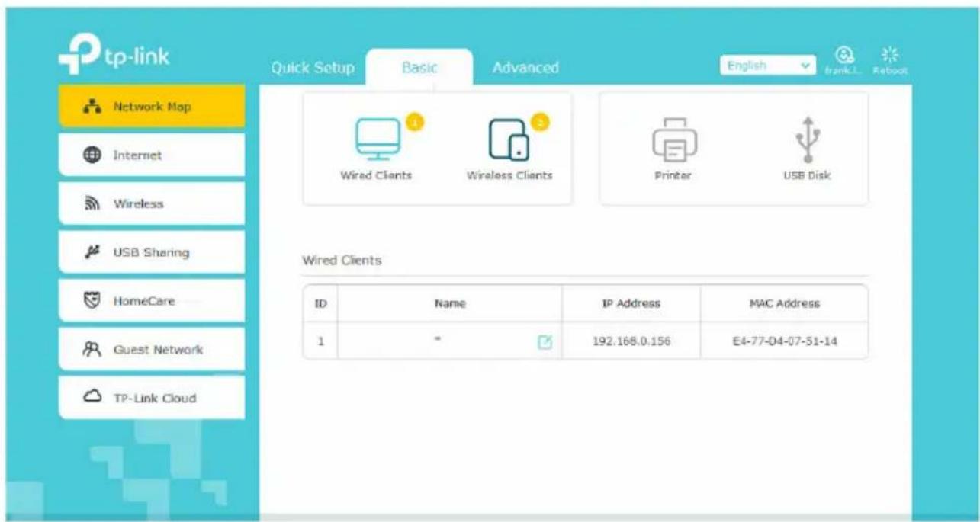Click the TP-Link account icon
This screenshot has height=522, width=980.
point(843,55)
